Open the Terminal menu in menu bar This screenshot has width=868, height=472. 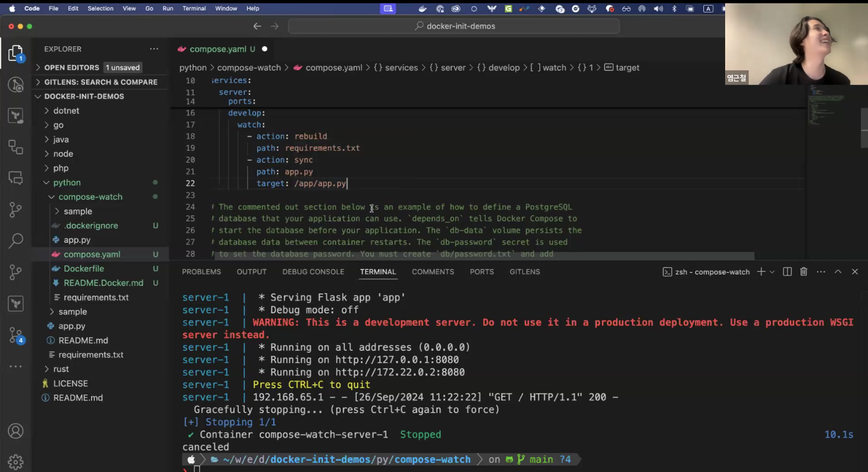click(x=194, y=9)
